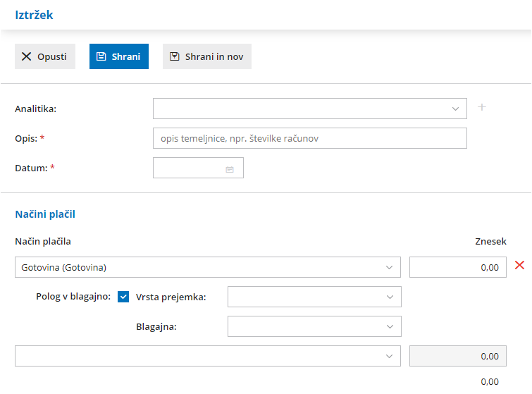Focus the Opis description text field
This screenshot has width=532, height=394.
click(309, 138)
